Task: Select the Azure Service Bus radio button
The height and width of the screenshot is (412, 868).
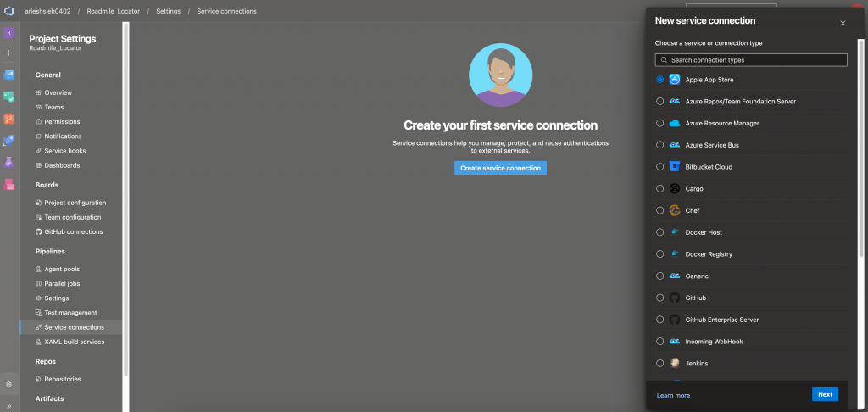Action: click(x=659, y=144)
